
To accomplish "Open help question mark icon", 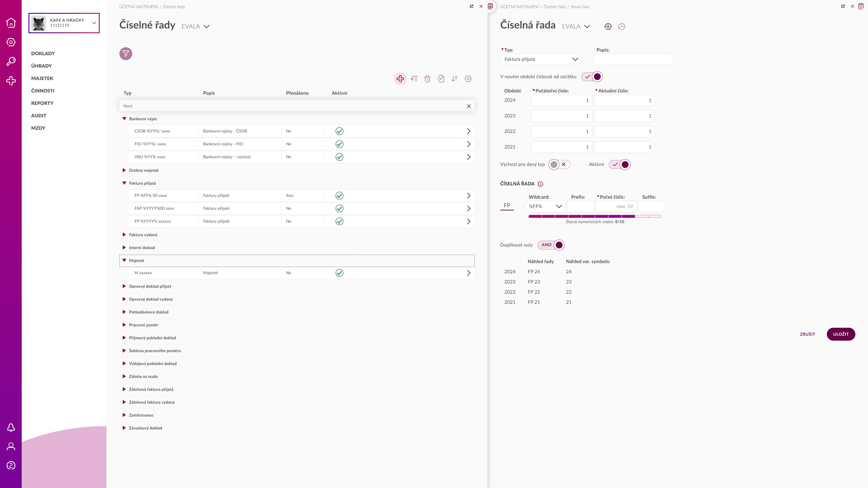I will [x=11, y=466].
